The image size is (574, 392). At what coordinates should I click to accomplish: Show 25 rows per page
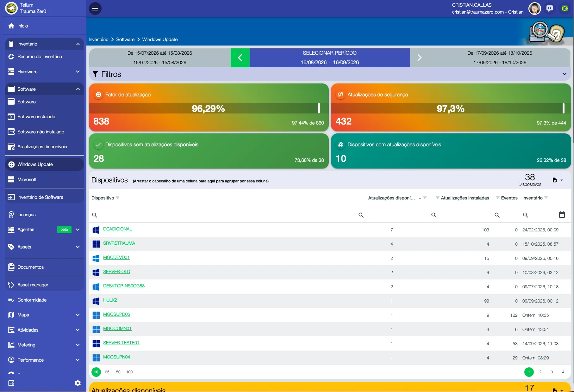pos(107,372)
